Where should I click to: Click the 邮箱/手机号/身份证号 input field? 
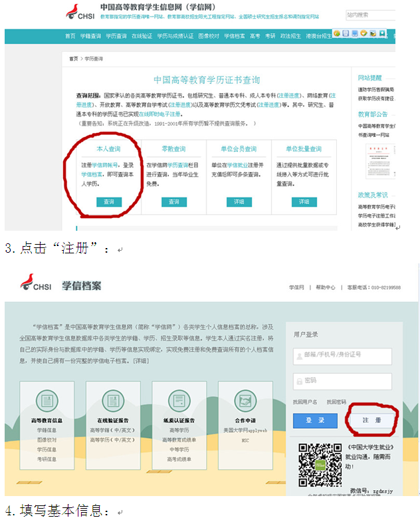tap(342, 356)
